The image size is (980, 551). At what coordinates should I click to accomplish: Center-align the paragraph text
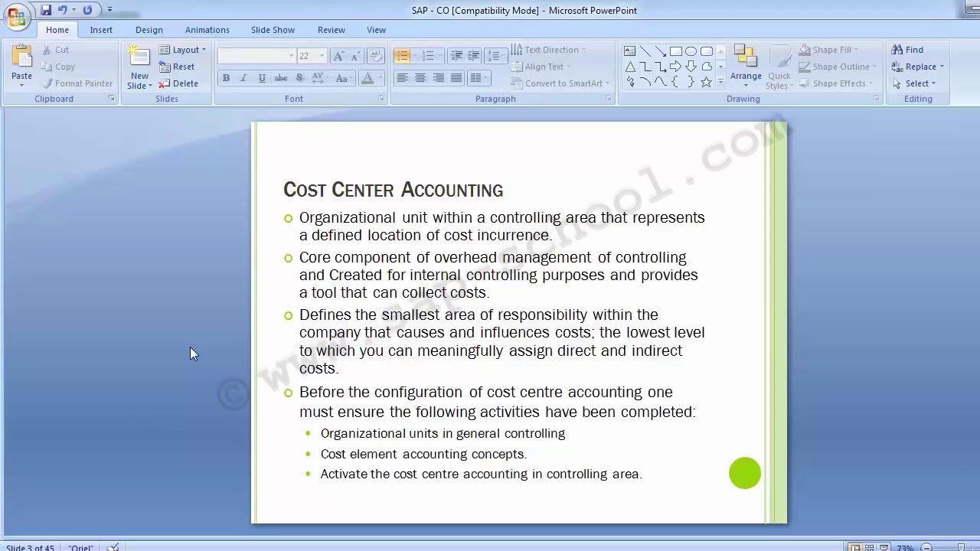[x=420, y=78]
